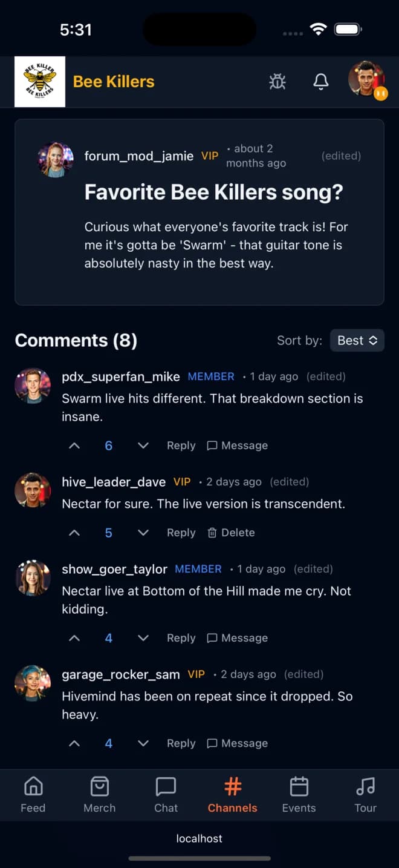Screen dimensions: 399x868
Task: Open the Chat tab icon
Action: click(166, 786)
